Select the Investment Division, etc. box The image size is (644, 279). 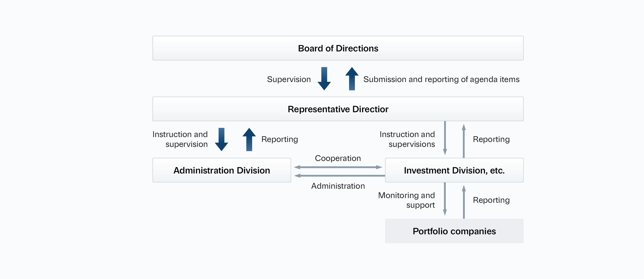point(454,170)
